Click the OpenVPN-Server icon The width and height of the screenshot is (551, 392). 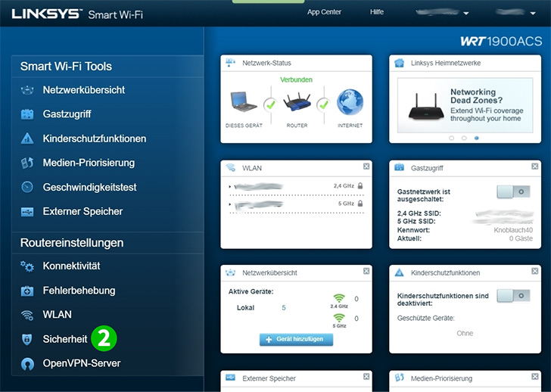[x=27, y=363]
